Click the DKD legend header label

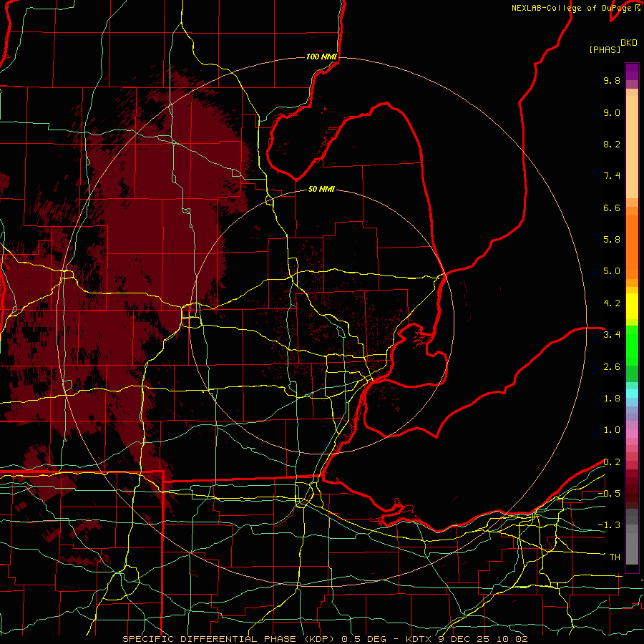pyautogui.click(x=629, y=43)
